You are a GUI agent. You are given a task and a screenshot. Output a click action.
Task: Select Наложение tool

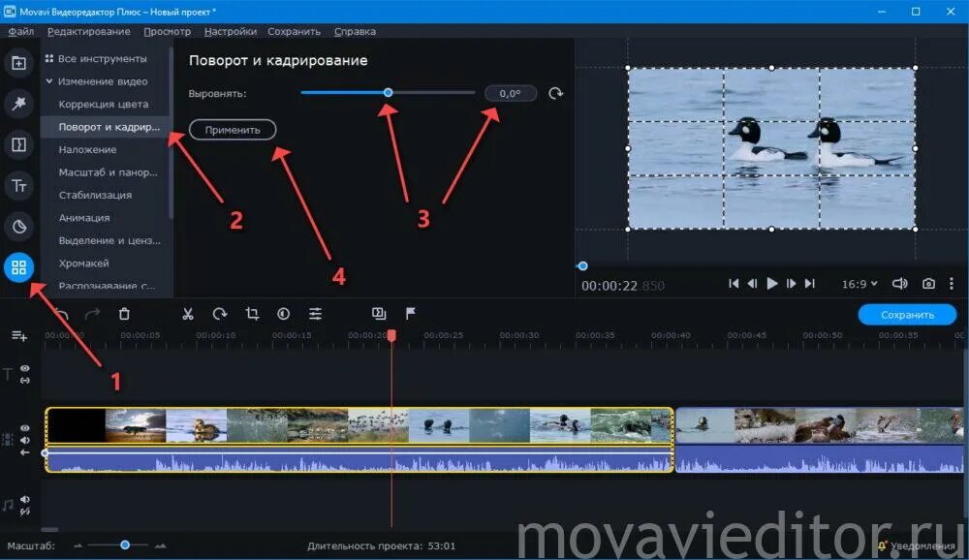coord(88,149)
